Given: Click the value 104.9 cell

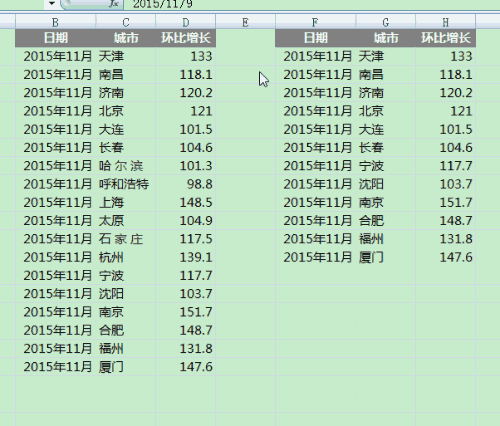Looking at the screenshot, I should pos(186,221).
